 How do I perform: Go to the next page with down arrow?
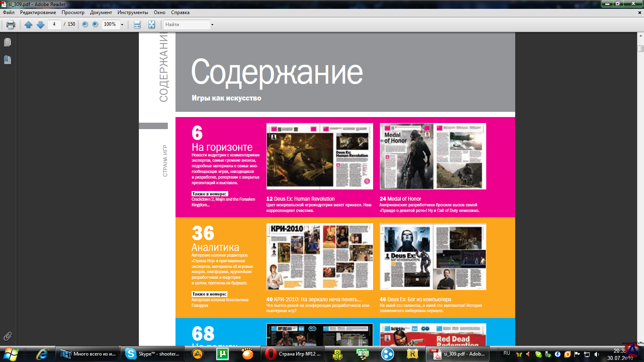pos(40,25)
